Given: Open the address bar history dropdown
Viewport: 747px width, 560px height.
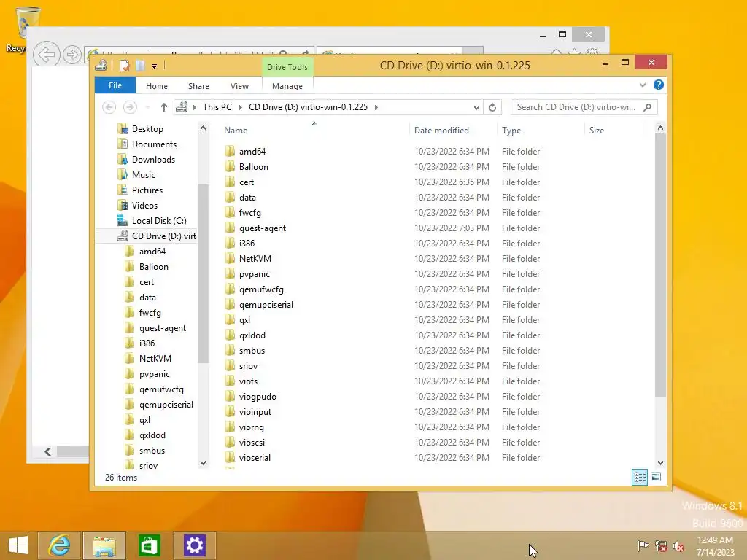Looking at the screenshot, I should pyautogui.click(x=476, y=108).
